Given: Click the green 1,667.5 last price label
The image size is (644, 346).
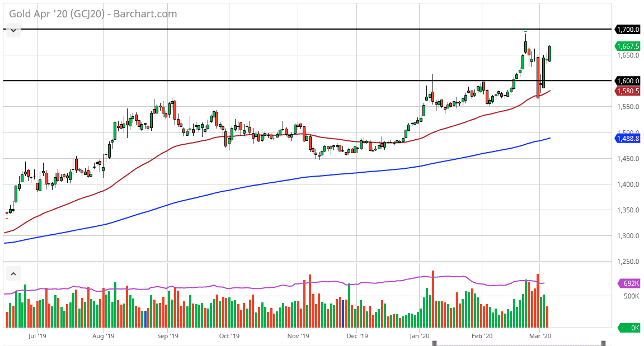Looking at the screenshot, I should pos(628,46).
